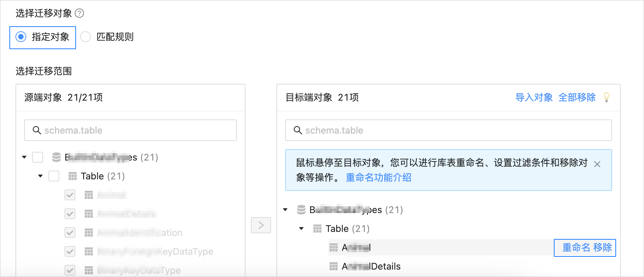Collapse the target database tree node
The height and width of the screenshot is (277, 644).
click(285, 210)
